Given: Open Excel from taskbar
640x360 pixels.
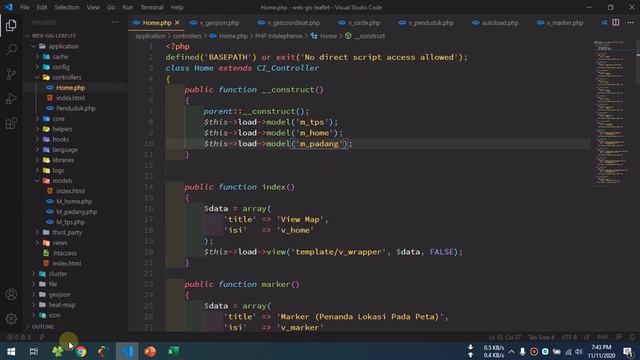Looking at the screenshot, I should click(x=173, y=351).
